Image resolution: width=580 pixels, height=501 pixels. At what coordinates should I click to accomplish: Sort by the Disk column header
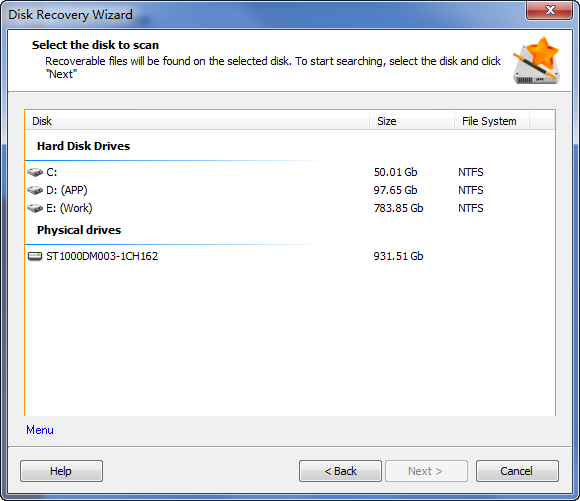(197, 121)
